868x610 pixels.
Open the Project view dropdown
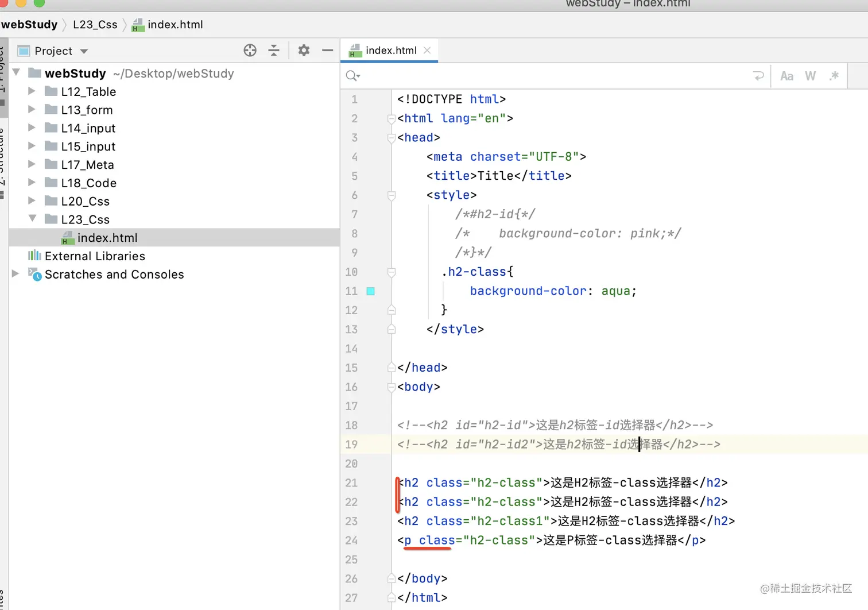pos(84,51)
